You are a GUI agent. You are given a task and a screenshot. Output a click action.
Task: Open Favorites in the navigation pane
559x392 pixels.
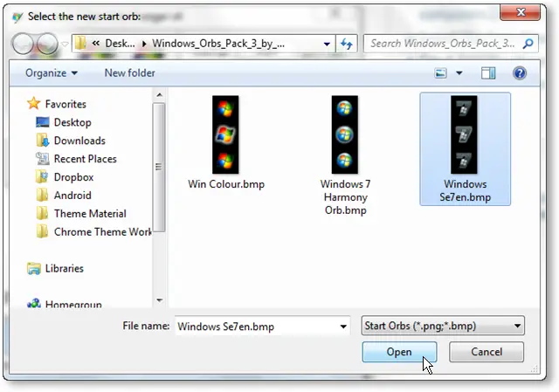(66, 104)
